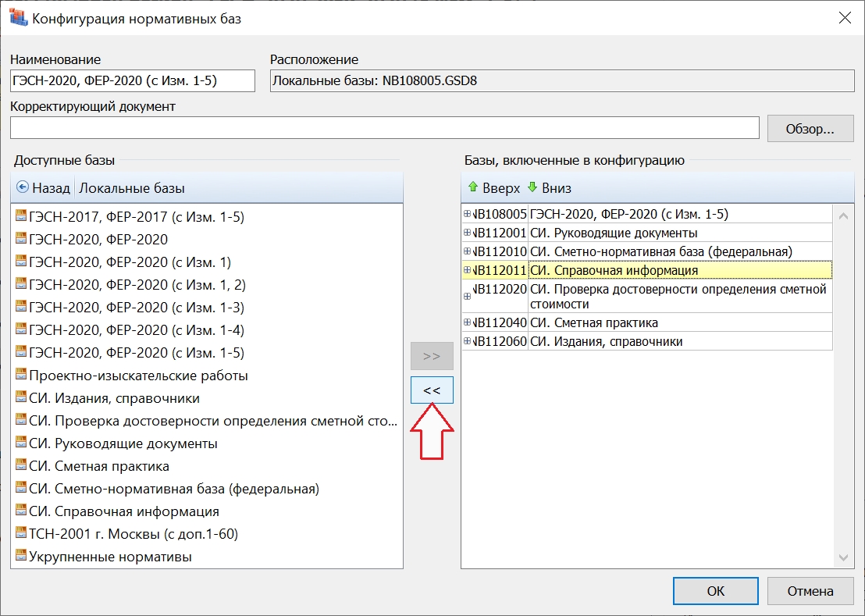
Task: Expand the NB112010 Сметно-нормативная база row
Action: [468, 251]
